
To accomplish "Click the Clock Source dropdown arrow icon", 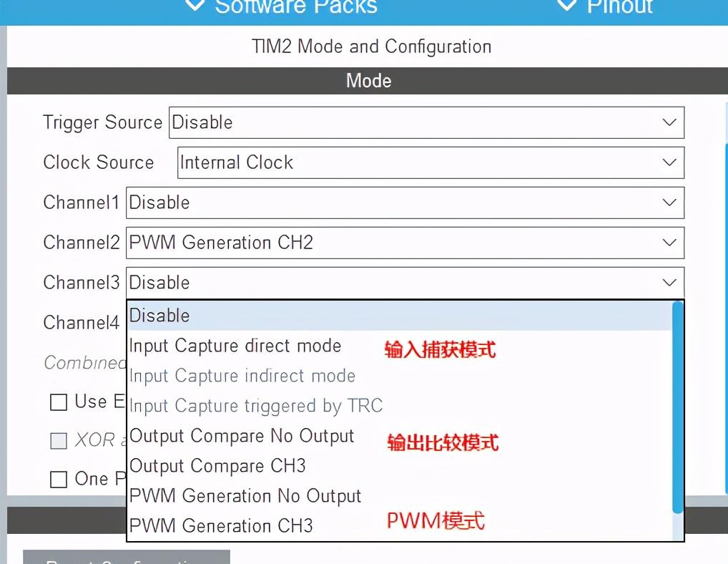I will [669, 162].
